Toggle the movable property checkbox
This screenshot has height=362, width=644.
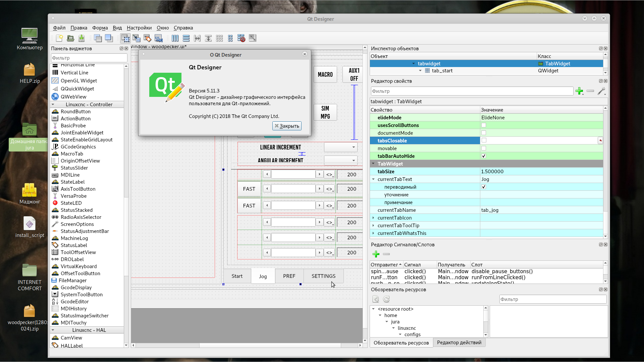click(484, 148)
